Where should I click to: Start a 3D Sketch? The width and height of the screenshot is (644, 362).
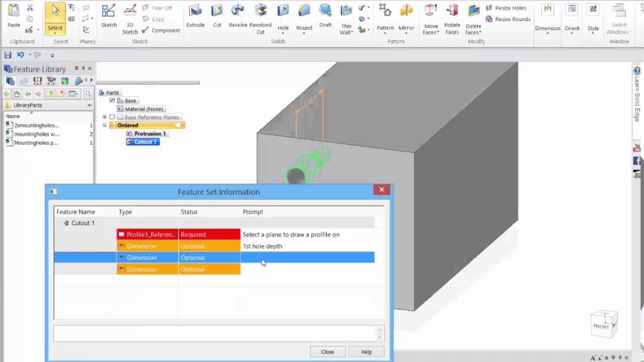tap(130, 19)
